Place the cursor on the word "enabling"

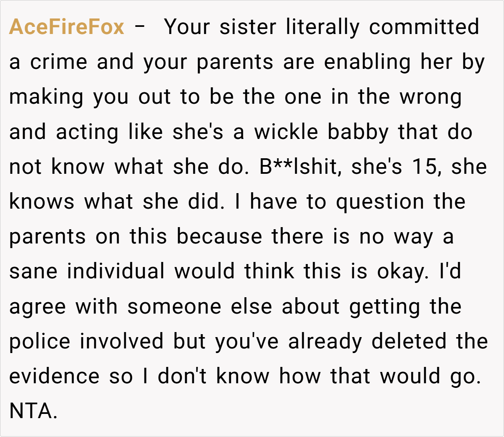coord(367,62)
